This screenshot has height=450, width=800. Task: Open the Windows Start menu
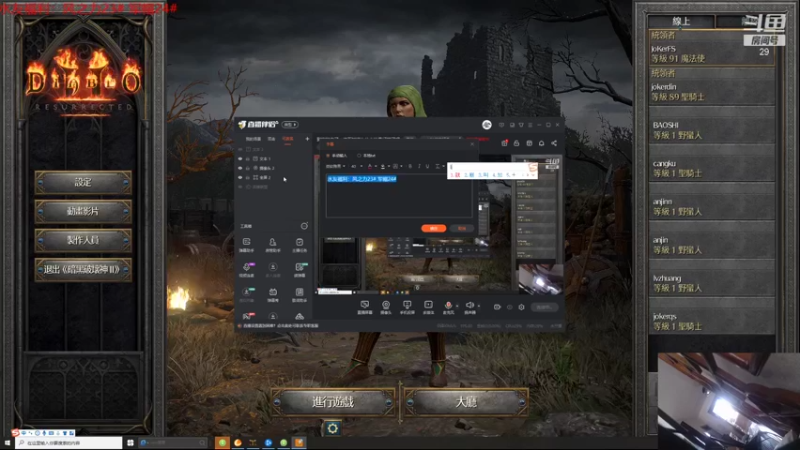coord(7,443)
